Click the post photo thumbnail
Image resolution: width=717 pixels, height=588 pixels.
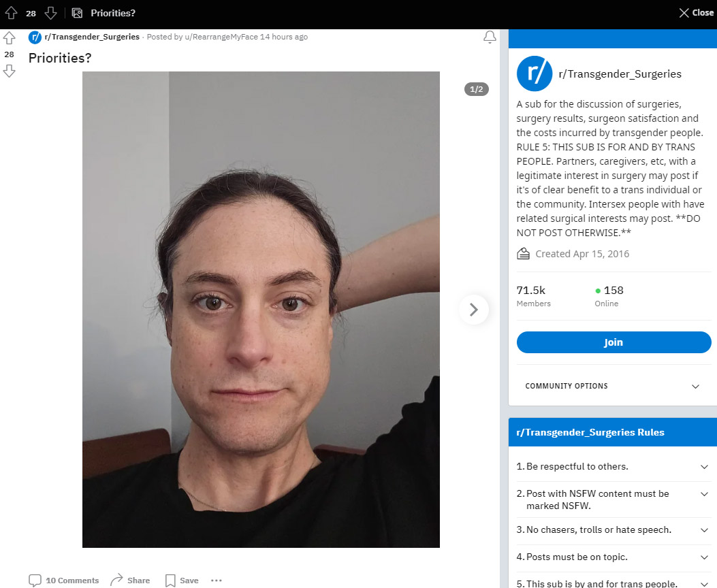pyautogui.click(x=261, y=309)
